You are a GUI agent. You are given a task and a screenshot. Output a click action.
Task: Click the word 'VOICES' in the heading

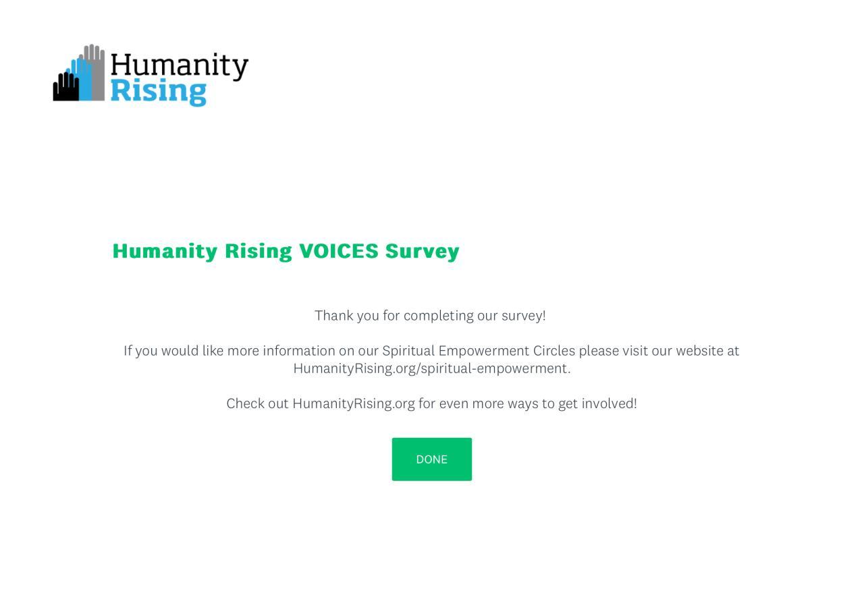coord(339,251)
